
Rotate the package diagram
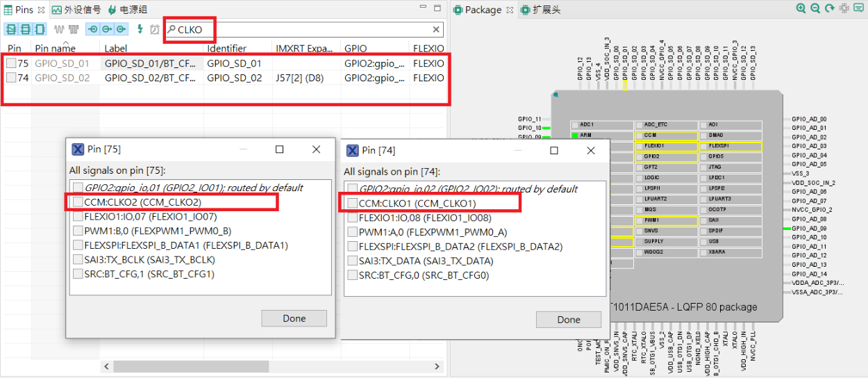click(829, 9)
